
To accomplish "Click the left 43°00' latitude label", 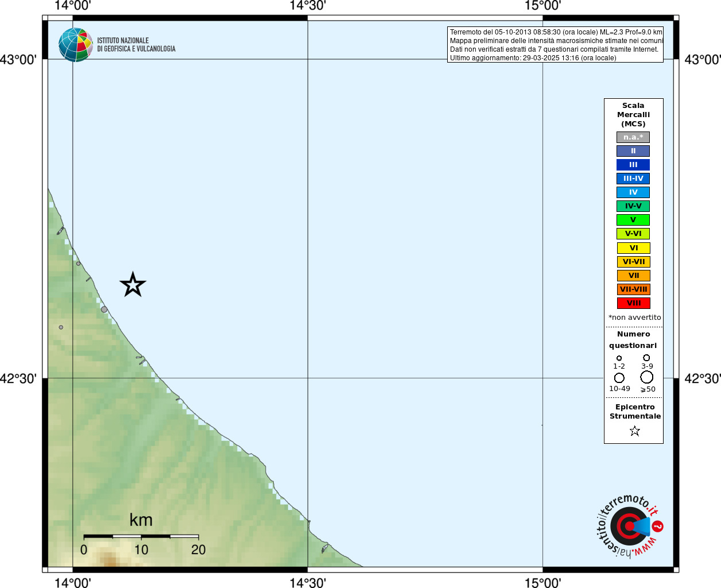I will (18, 60).
